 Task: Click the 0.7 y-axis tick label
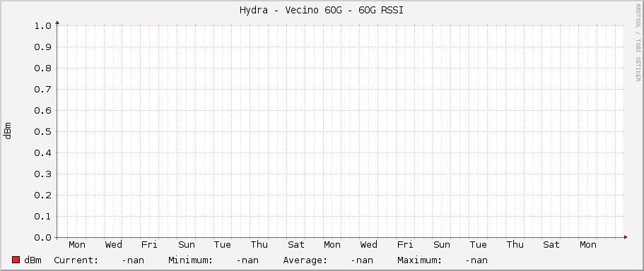(x=43, y=90)
